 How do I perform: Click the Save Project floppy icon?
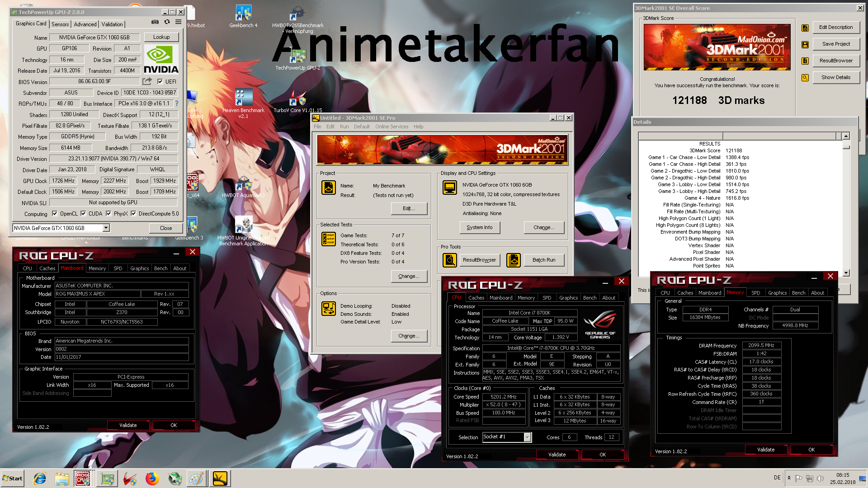click(805, 45)
